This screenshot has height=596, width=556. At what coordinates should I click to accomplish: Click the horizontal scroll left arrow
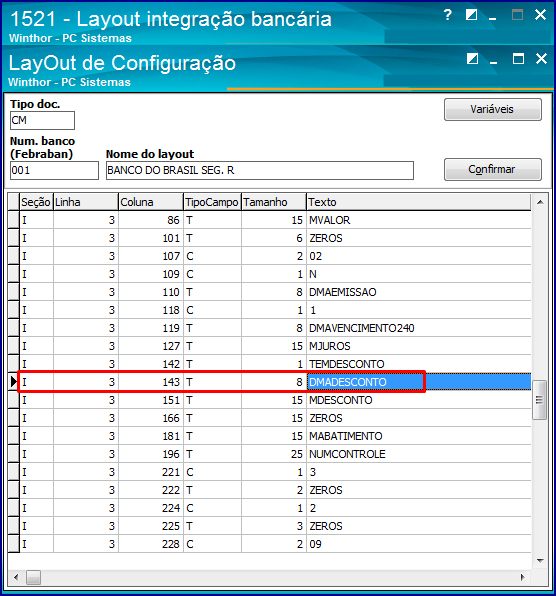[x=16, y=577]
